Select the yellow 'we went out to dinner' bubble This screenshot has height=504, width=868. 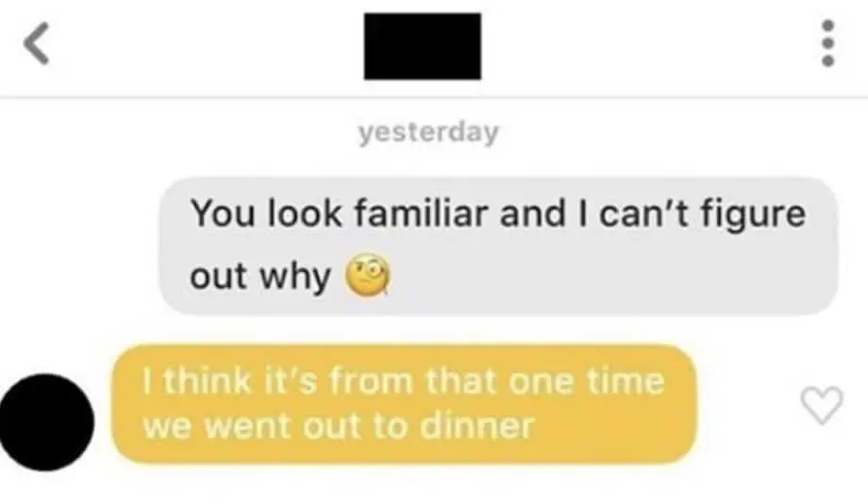click(x=404, y=404)
